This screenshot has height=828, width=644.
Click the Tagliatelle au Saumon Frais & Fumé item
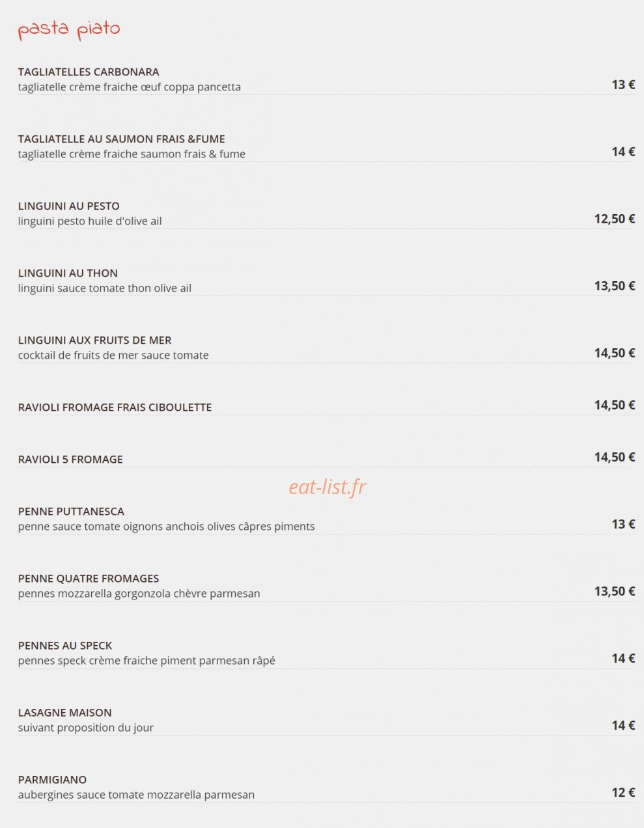point(122,139)
